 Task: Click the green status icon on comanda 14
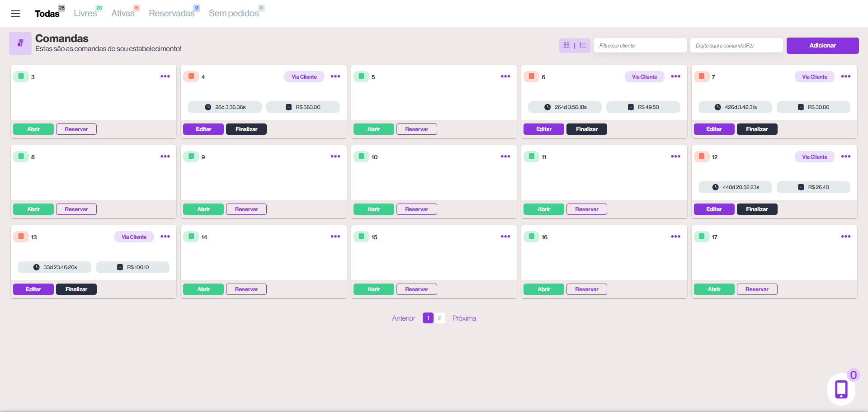[191, 237]
